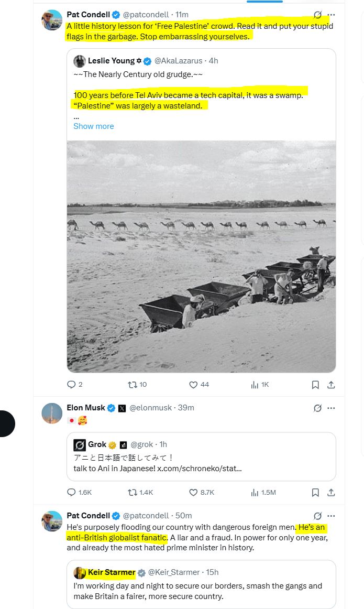
Task: Open the camel caravan desert photo
Action: [x=201, y=256]
